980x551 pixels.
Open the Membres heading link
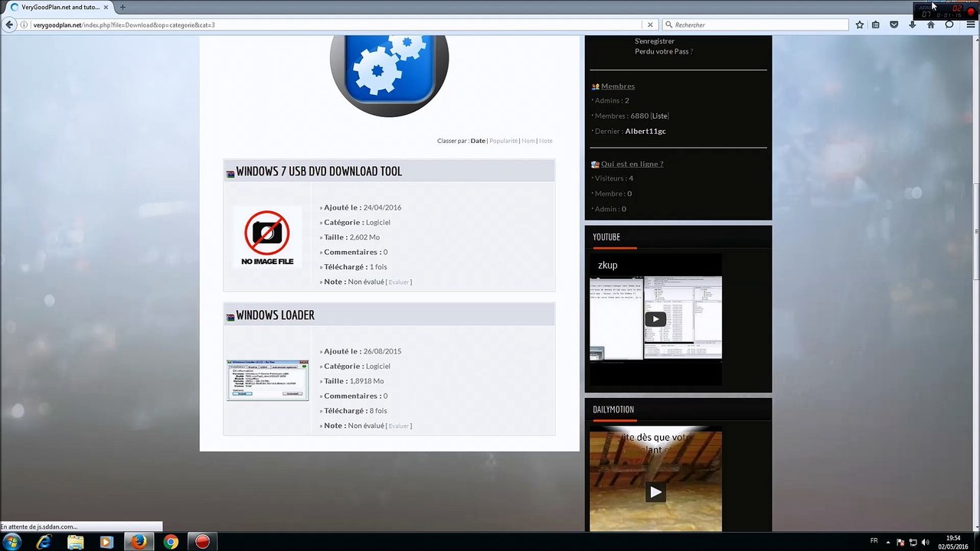tap(617, 86)
